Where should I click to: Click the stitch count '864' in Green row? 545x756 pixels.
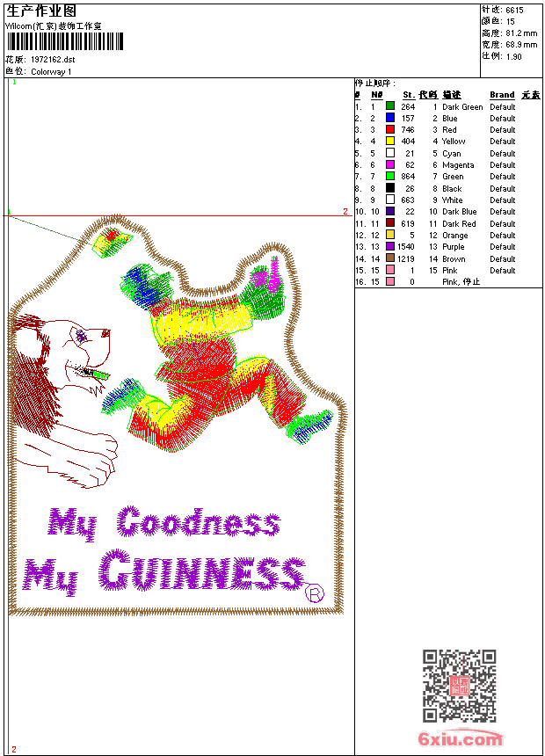(408, 177)
